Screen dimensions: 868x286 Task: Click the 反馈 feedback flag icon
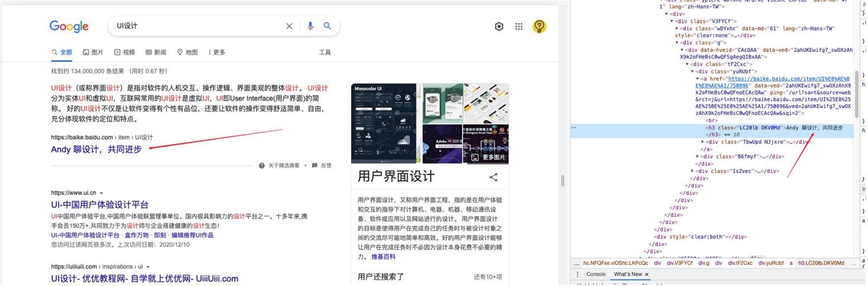click(x=315, y=166)
